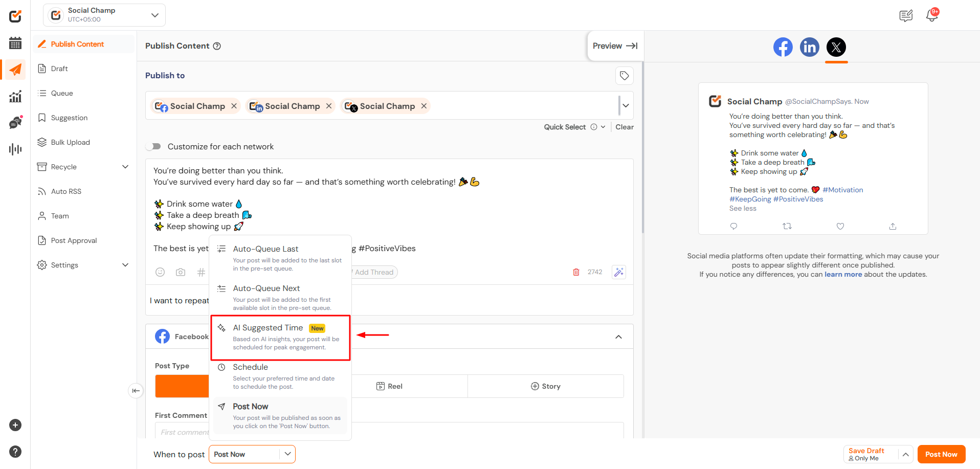This screenshot has width=980, height=469.
Task: Open the listening sound wave icon
Action: click(x=15, y=149)
